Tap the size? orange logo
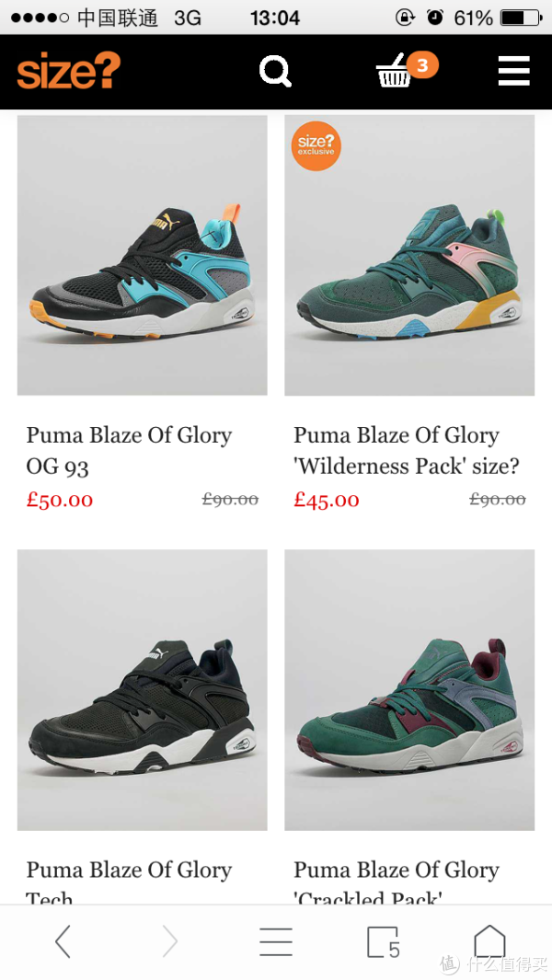 point(68,71)
